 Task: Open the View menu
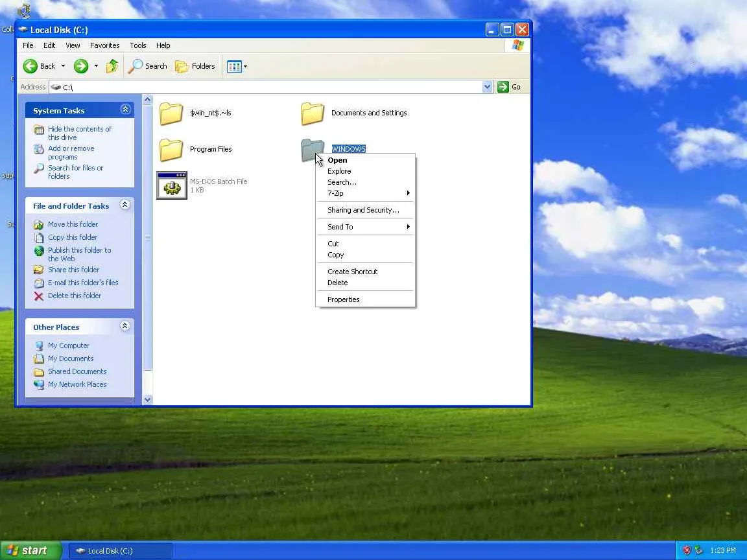[x=73, y=45]
